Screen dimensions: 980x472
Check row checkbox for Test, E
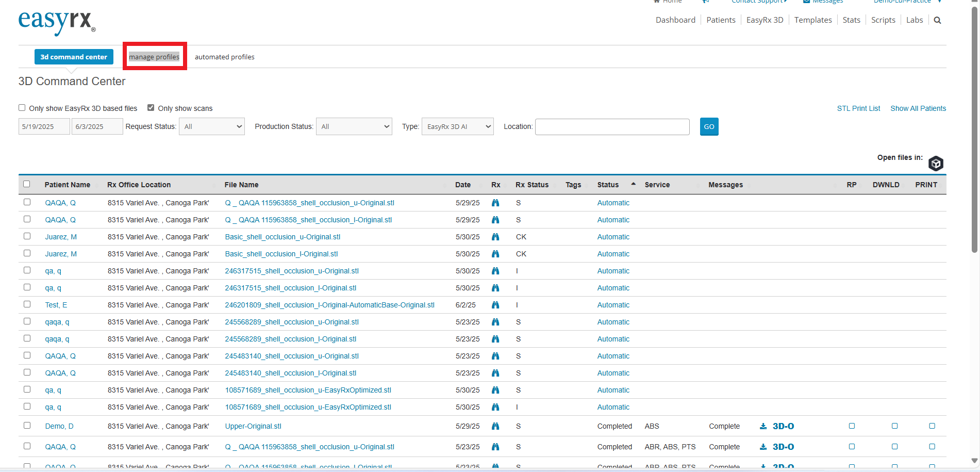27,304
